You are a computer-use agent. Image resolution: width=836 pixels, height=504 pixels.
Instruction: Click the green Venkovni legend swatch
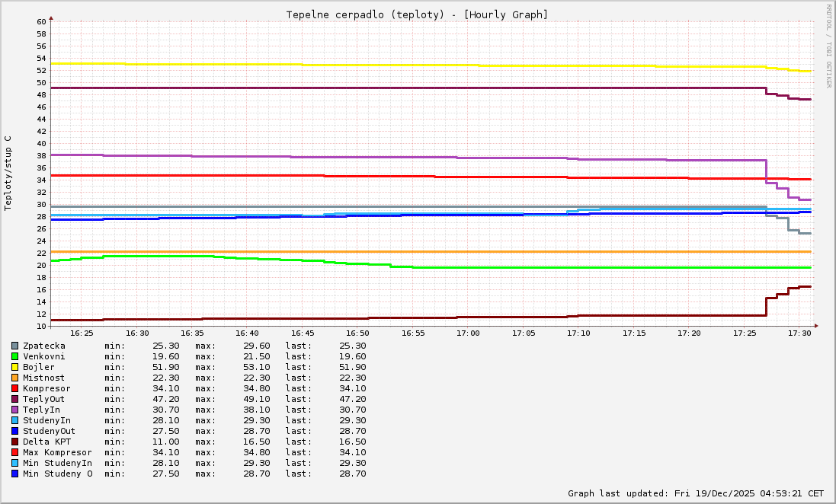[14, 356]
